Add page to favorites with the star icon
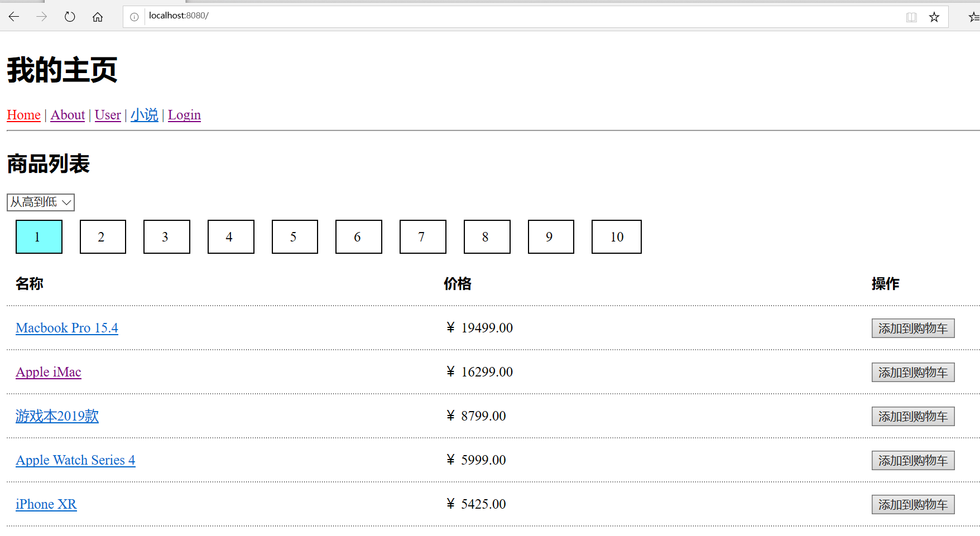 click(x=934, y=17)
